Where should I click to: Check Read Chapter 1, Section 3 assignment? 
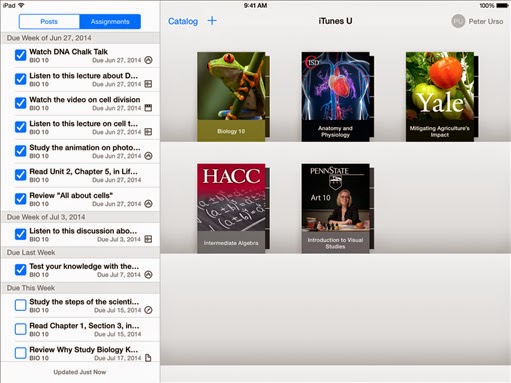[20, 329]
